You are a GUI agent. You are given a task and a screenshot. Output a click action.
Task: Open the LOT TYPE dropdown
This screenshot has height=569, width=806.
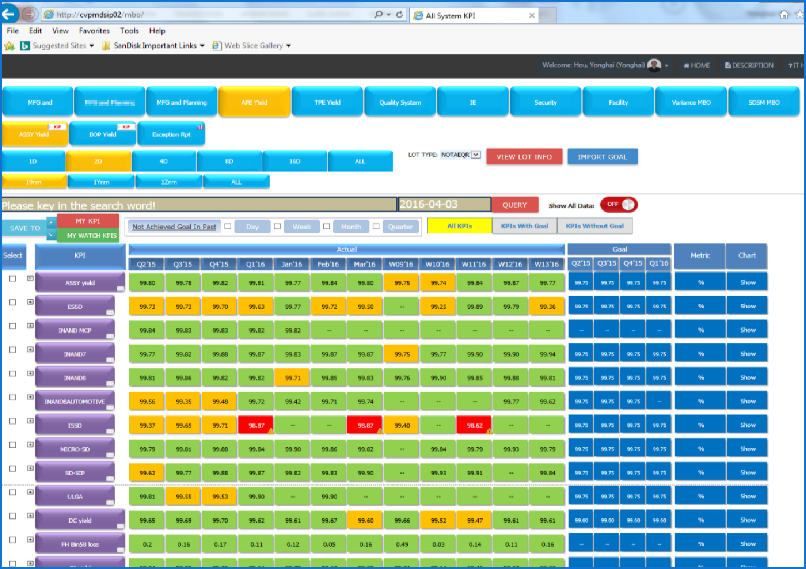pos(476,155)
